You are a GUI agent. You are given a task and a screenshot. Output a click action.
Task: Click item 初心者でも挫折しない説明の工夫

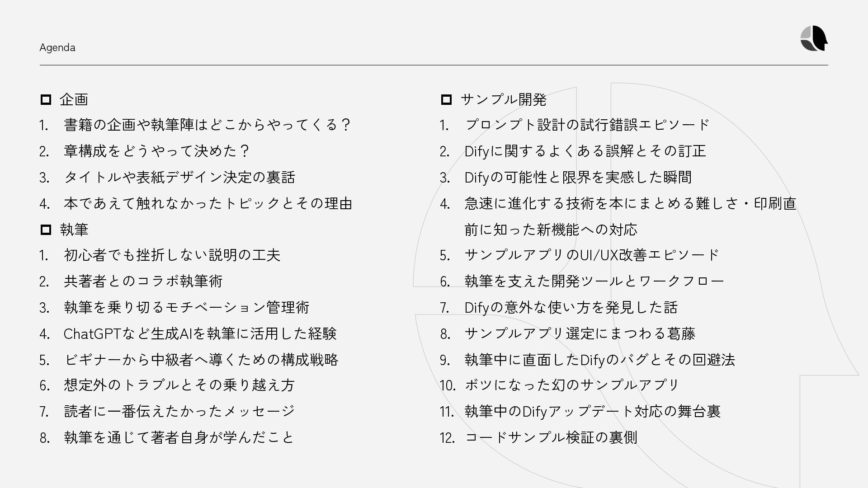[172, 255]
